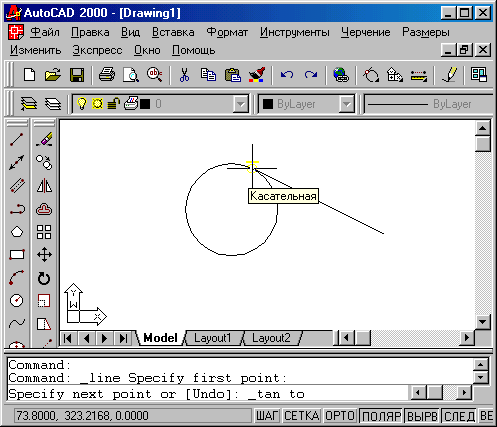Select the Scale tool
The height and width of the screenshot is (427, 497).
pos(44,300)
